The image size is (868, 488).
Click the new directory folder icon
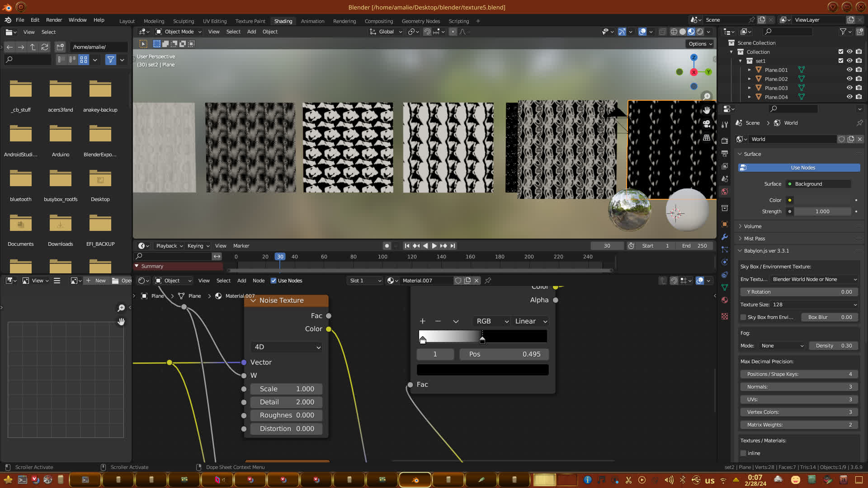60,47
